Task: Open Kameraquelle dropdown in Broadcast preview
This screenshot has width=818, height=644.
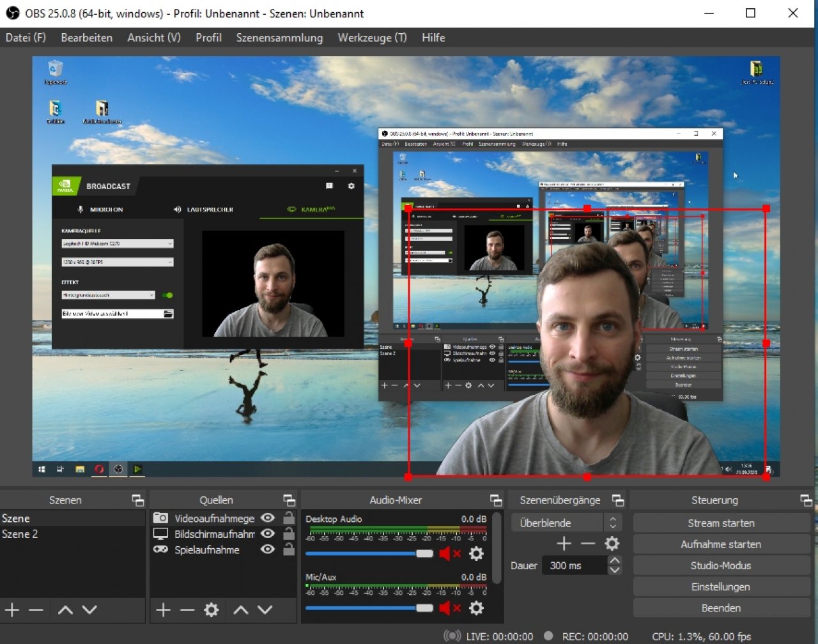Action: pyautogui.click(x=118, y=243)
